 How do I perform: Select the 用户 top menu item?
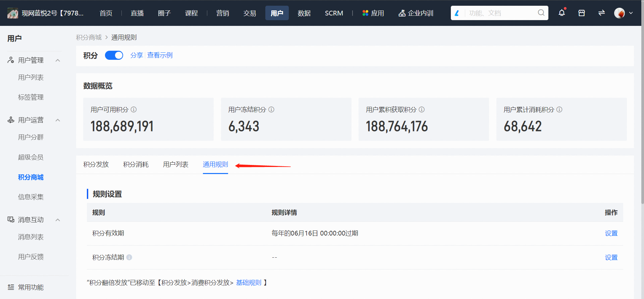[x=277, y=13]
